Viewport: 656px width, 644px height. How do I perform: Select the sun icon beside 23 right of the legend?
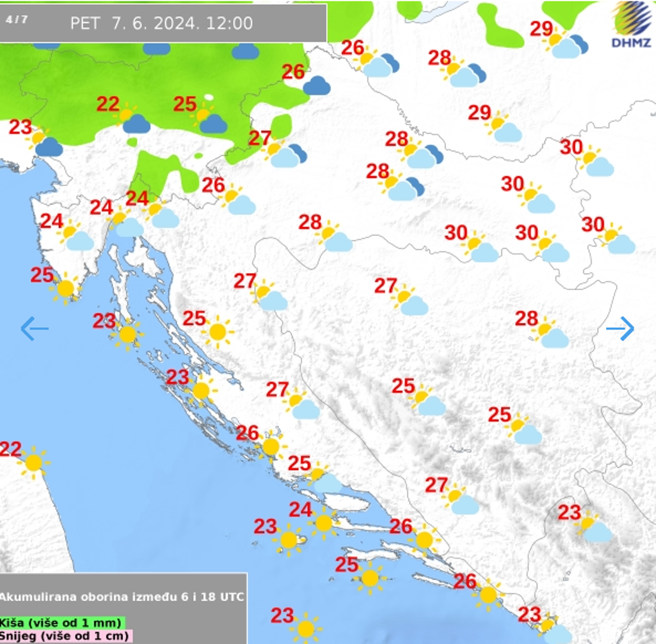pos(305,628)
